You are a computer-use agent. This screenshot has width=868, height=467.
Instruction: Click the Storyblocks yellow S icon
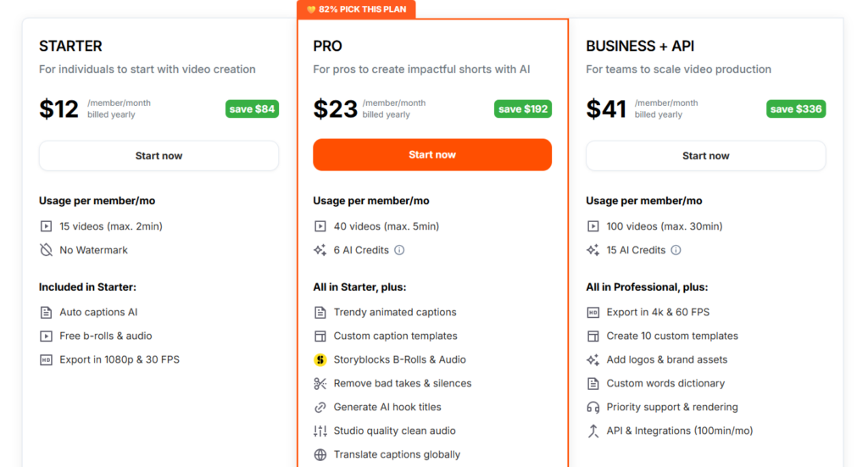tap(320, 359)
